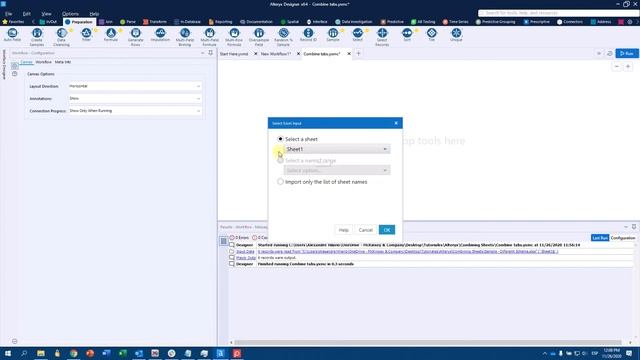The image size is (640, 360).
Task: Choose 'Import only the list of sheet names'
Action: [280, 182]
